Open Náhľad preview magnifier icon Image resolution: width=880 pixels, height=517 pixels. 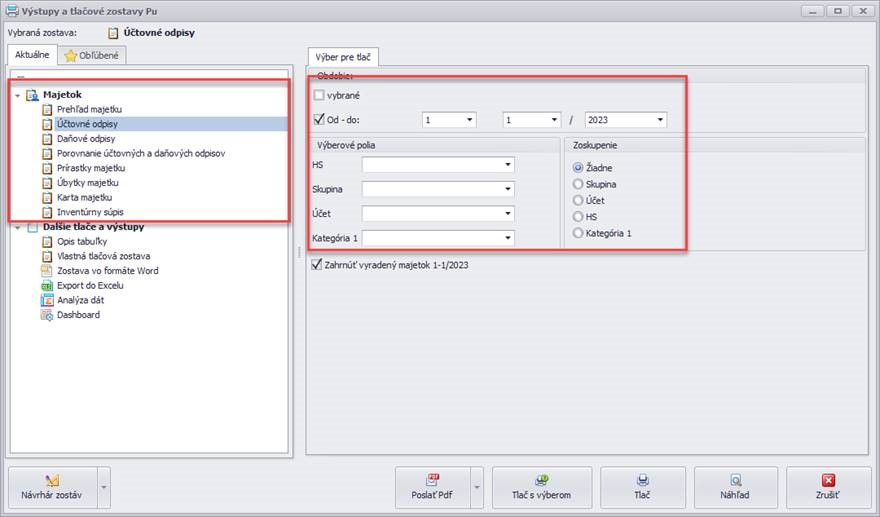click(x=735, y=480)
